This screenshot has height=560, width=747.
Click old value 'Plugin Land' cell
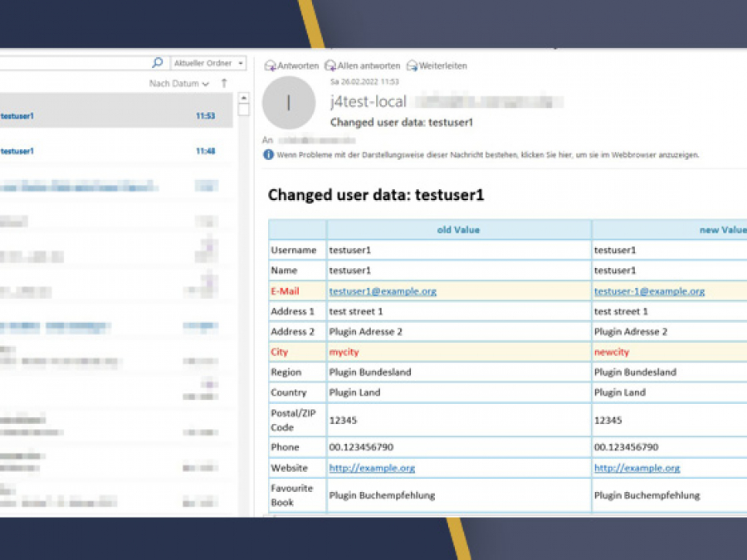[x=458, y=392]
